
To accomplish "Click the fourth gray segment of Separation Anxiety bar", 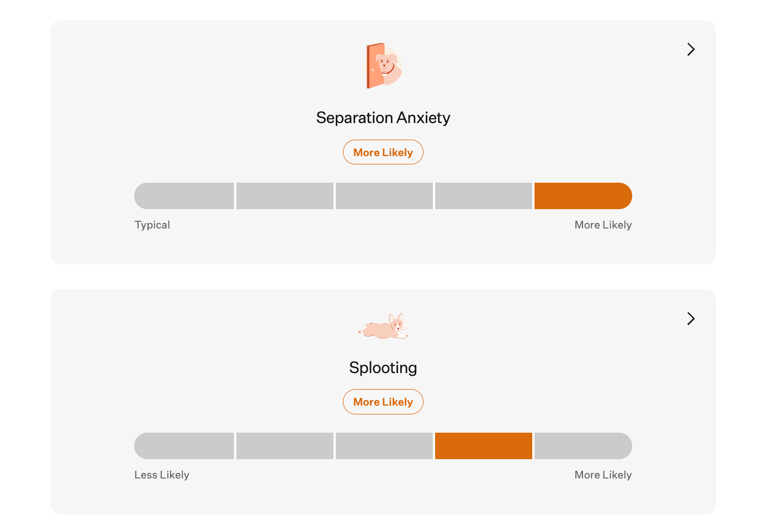I will [483, 196].
